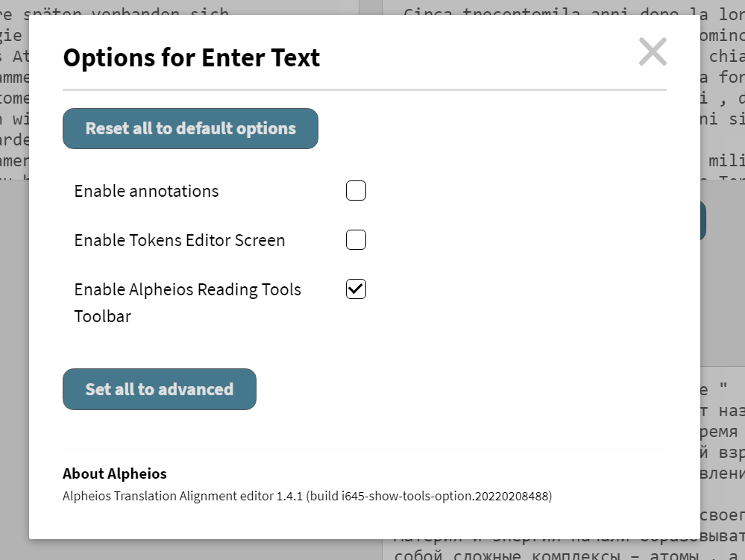Check the Enable annotations option
The width and height of the screenshot is (745, 560).
356,190
